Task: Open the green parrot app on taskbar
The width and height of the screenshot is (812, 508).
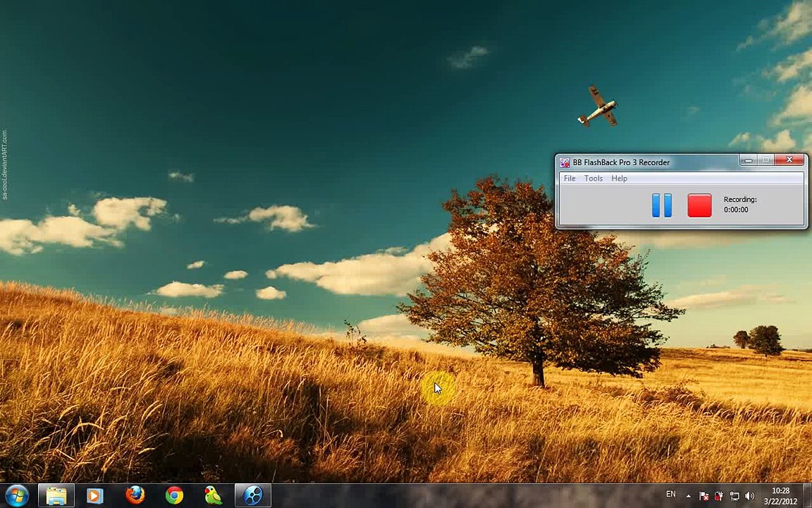Action: 213,496
